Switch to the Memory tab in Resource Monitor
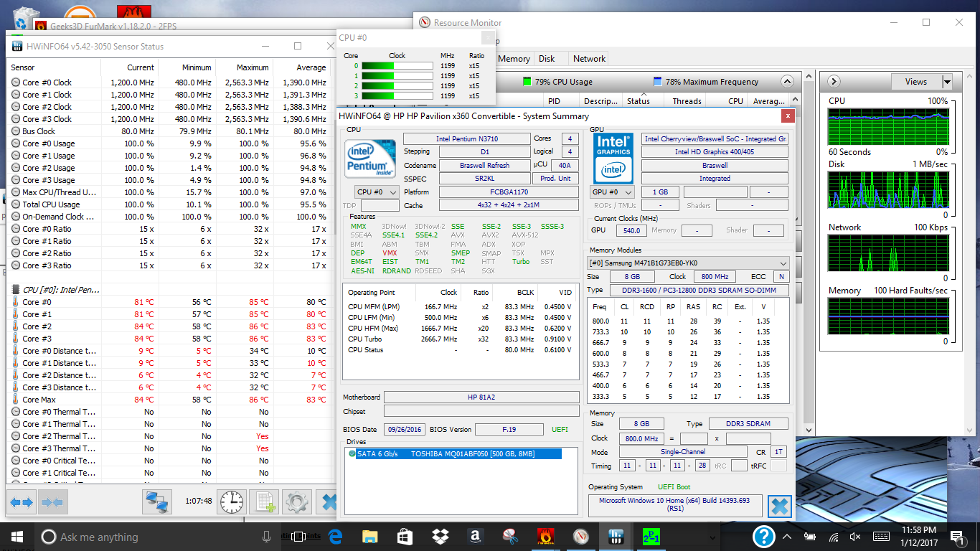 514,59
